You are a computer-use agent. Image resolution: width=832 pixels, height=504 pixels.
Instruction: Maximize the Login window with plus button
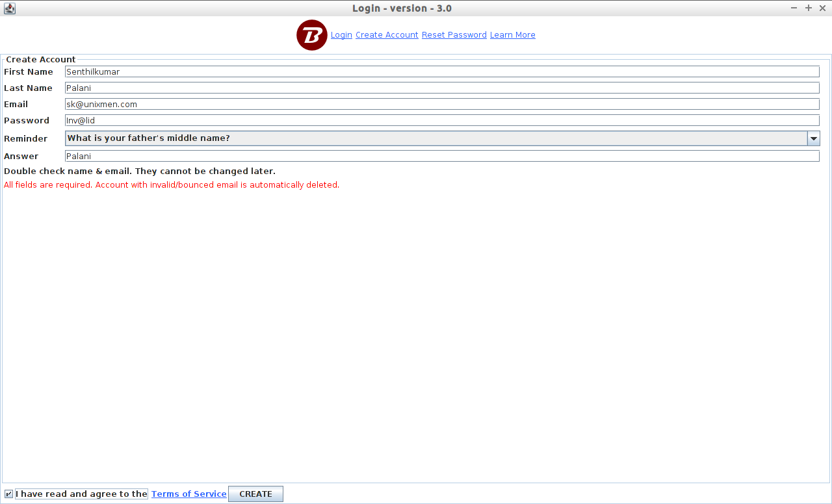[x=809, y=8]
